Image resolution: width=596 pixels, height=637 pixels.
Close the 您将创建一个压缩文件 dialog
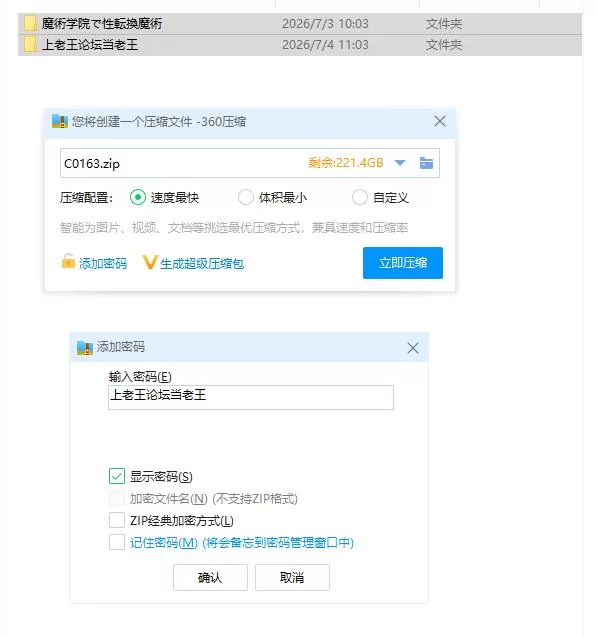pos(440,121)
